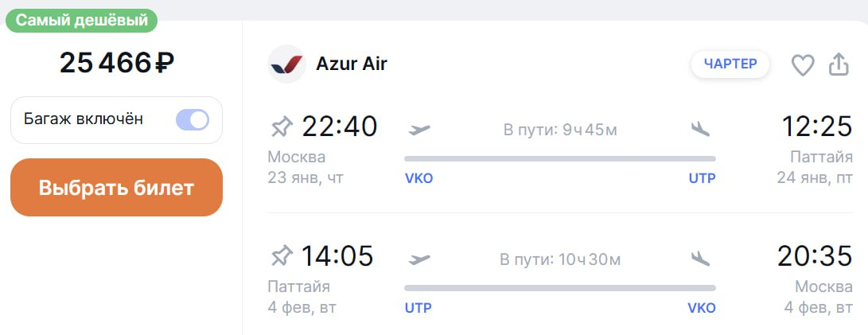The height and width of the screenshot is (335, 868).
Task: Click UTP arrival airport code on outbound
Action: tap(702, 178)
